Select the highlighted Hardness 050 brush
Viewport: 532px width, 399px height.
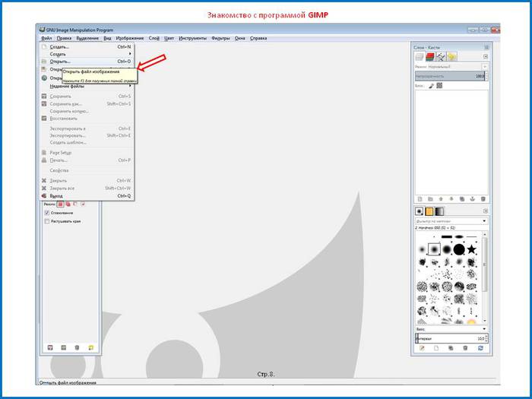[434, 250]
